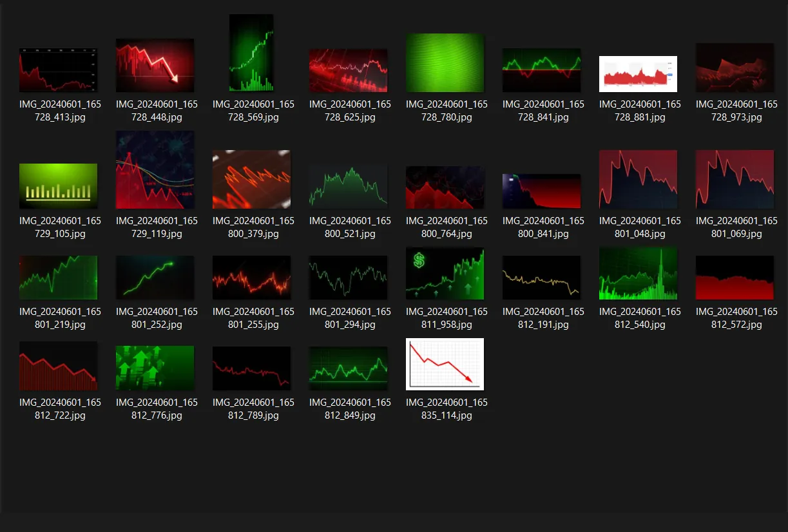Open IMG_20240601_165728_413.jpg thumbnail
Image resolution: width=788 pixels, height=532 pixels.
point(58,69)
